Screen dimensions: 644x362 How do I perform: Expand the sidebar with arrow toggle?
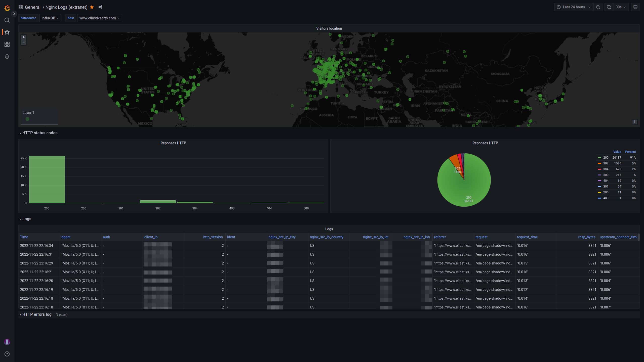pos(14,14)
